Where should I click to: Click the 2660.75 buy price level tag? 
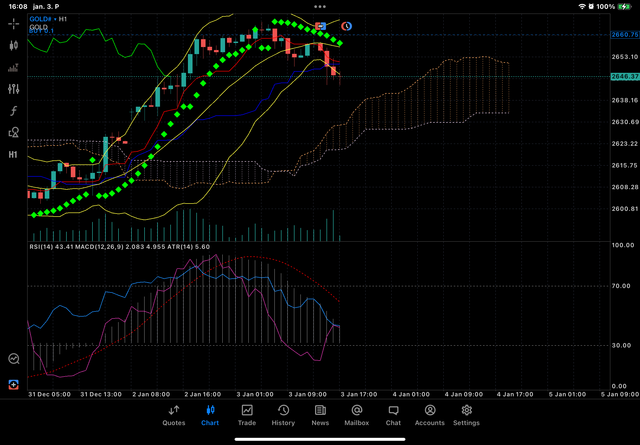click(625, 35)
